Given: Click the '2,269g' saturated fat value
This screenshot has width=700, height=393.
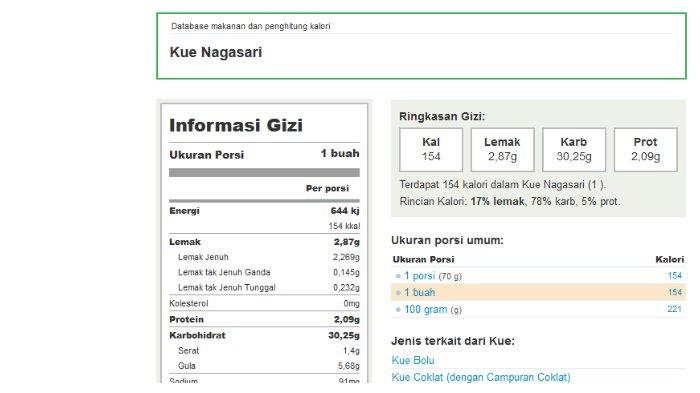Looking at the screenshot, I should [346, 257].
